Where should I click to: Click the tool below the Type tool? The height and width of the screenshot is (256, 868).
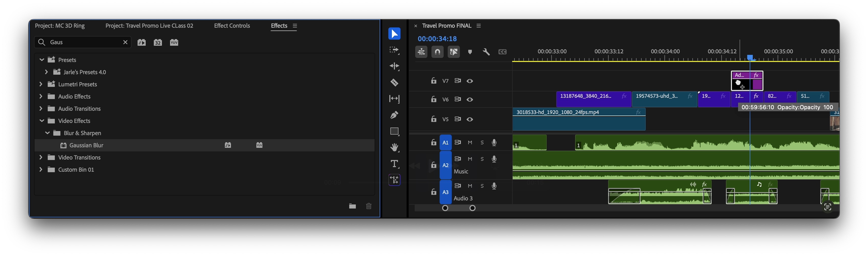point(394,180)
